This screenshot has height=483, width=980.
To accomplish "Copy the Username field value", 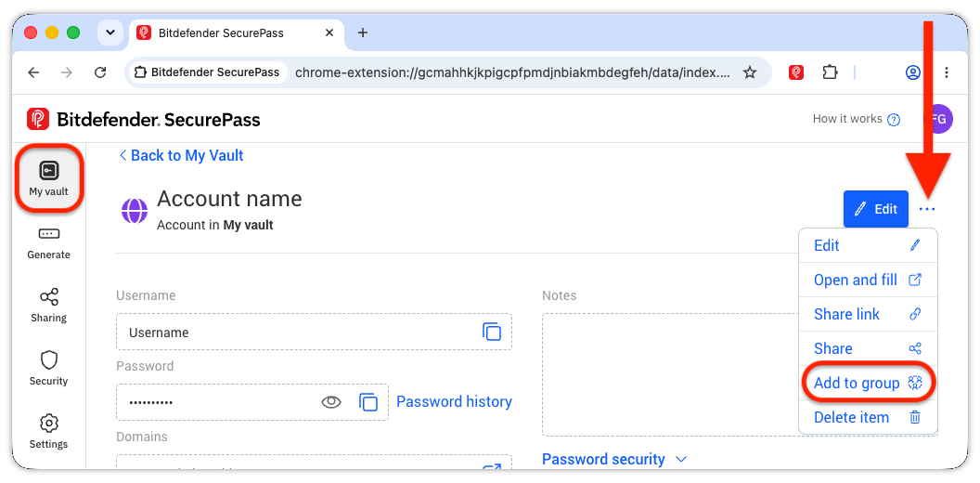I will point(492,332).
